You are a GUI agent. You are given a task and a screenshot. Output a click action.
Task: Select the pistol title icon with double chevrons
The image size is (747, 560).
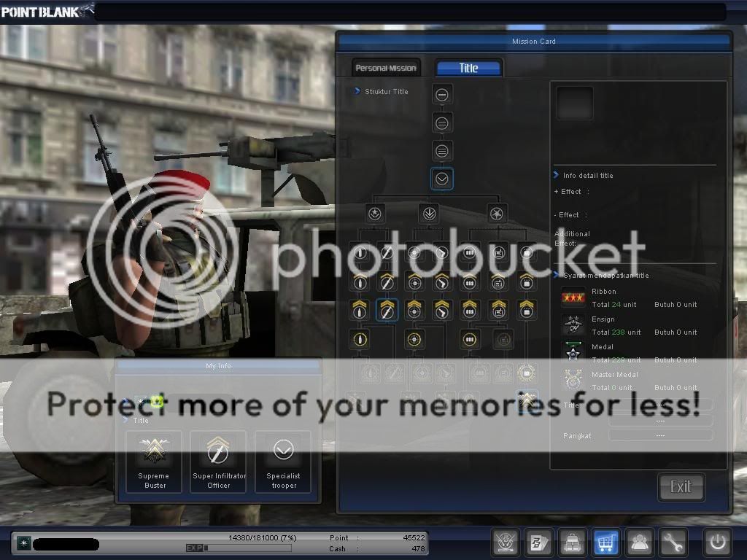click(441, 310)
